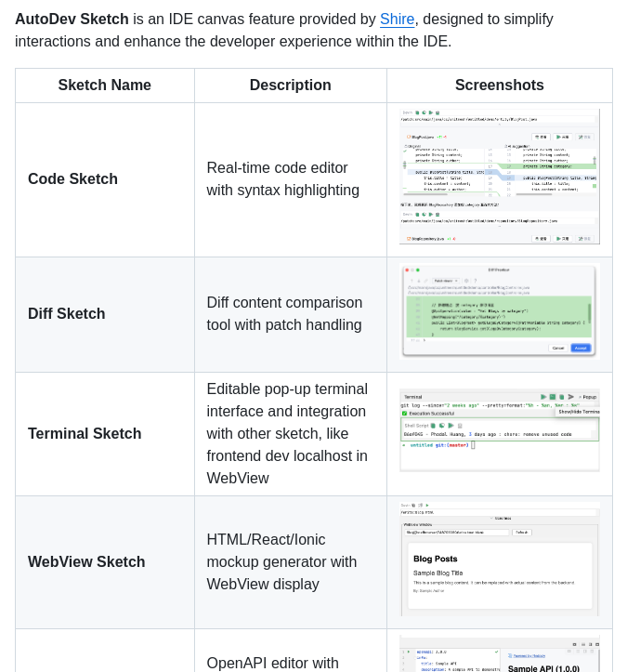
Task: Click the play icon beside Shell Script
Action: 451,425
